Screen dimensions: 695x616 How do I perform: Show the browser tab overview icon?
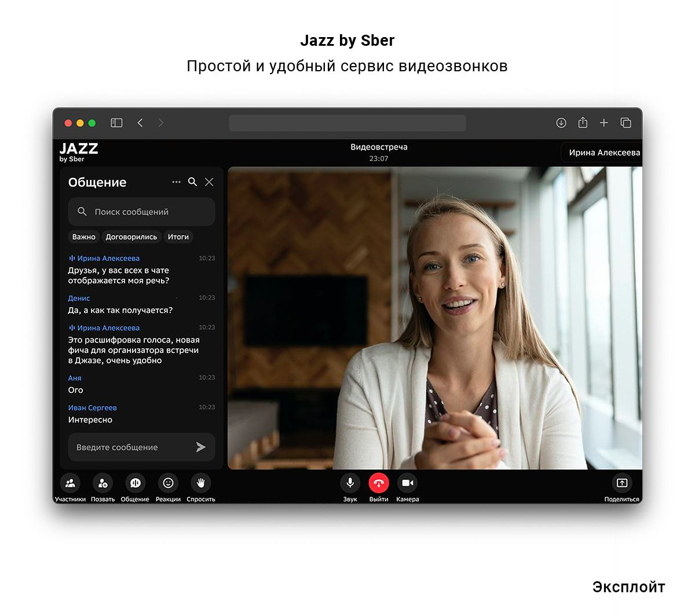tap(625, 123)
